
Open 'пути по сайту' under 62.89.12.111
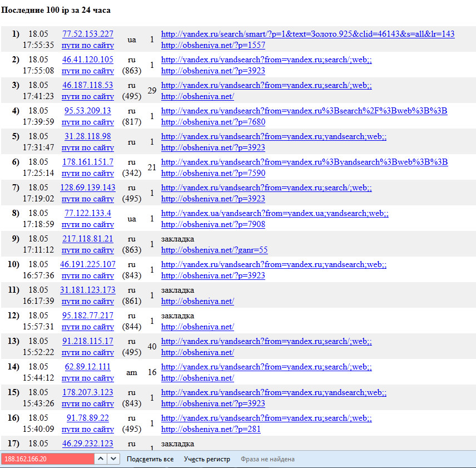(x=88, y=378)
